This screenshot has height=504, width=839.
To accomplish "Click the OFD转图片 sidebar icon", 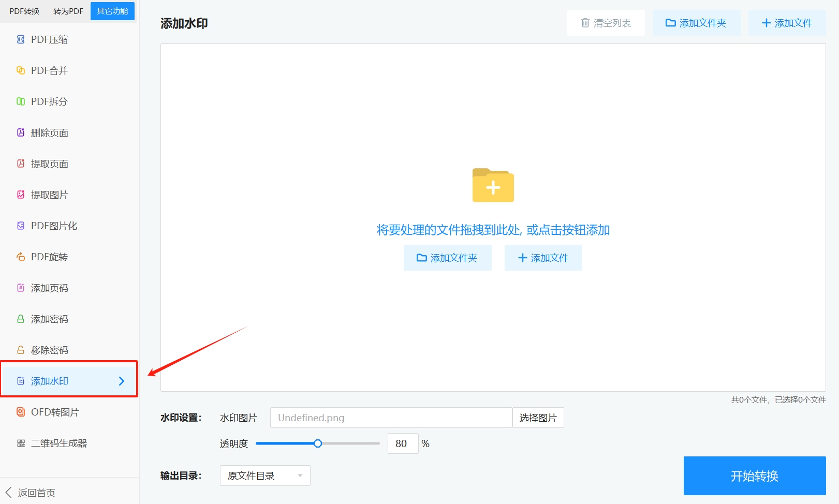I will [x=21, y=412].
